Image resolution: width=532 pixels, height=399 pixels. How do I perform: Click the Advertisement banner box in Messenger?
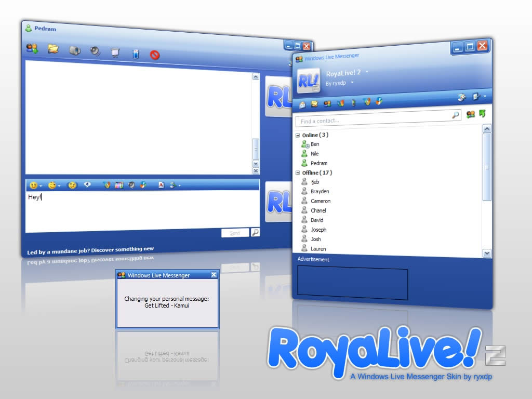point(353,283)
